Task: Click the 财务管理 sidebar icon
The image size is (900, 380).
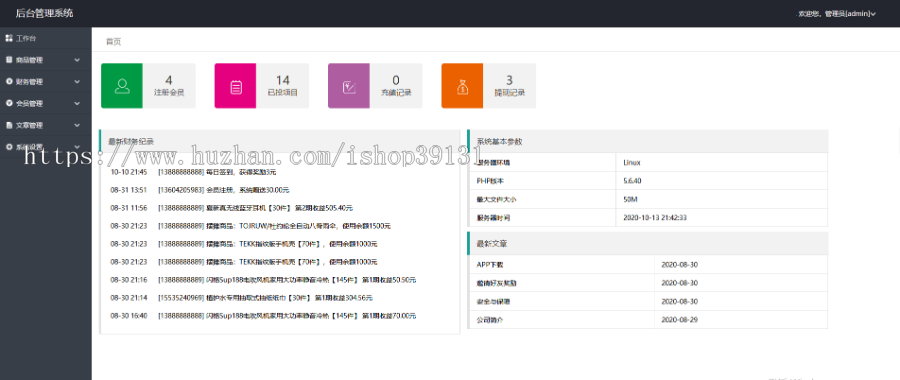Action: 9,82
